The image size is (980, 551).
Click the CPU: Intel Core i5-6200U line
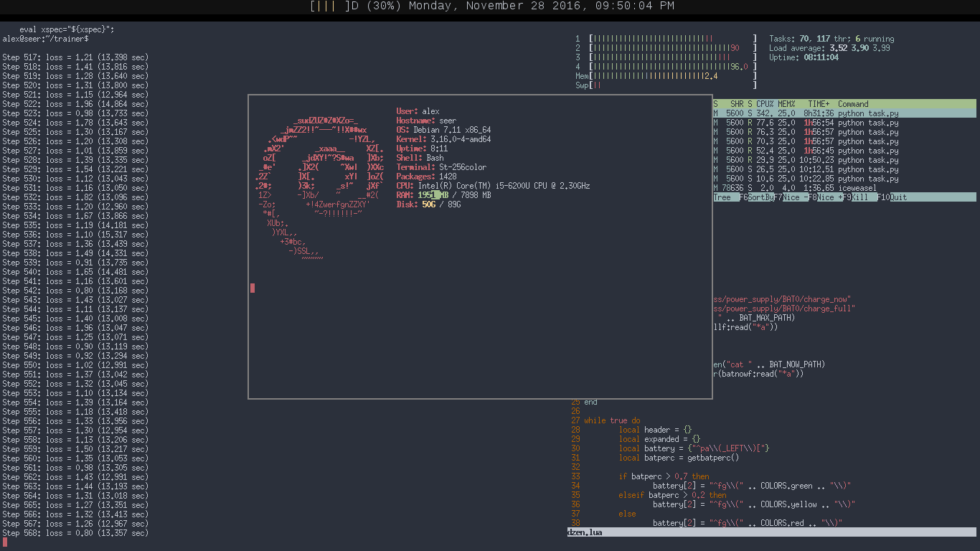click(x=494, y=186)
